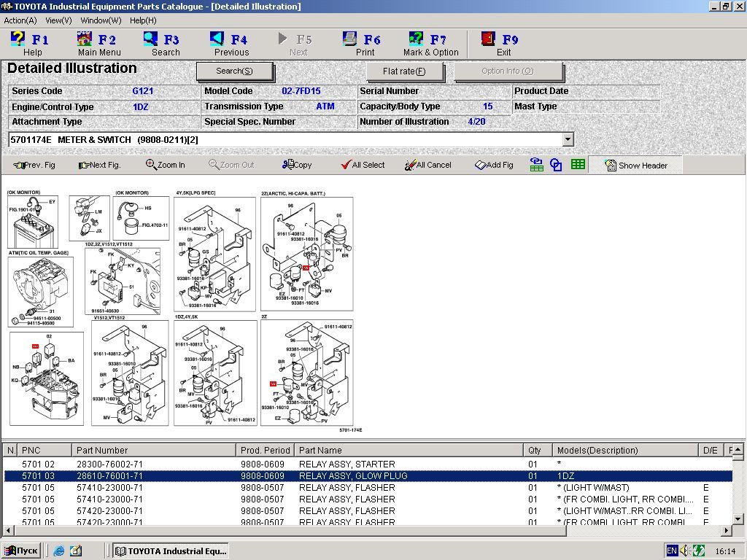Select all parts with All Select
747x560 pixels.
pos(363,165)
